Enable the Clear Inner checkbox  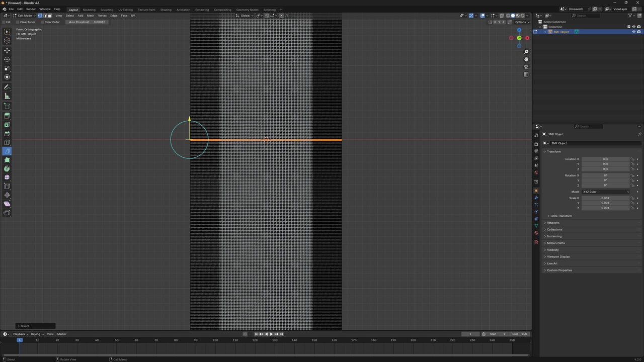pos(17,22)
